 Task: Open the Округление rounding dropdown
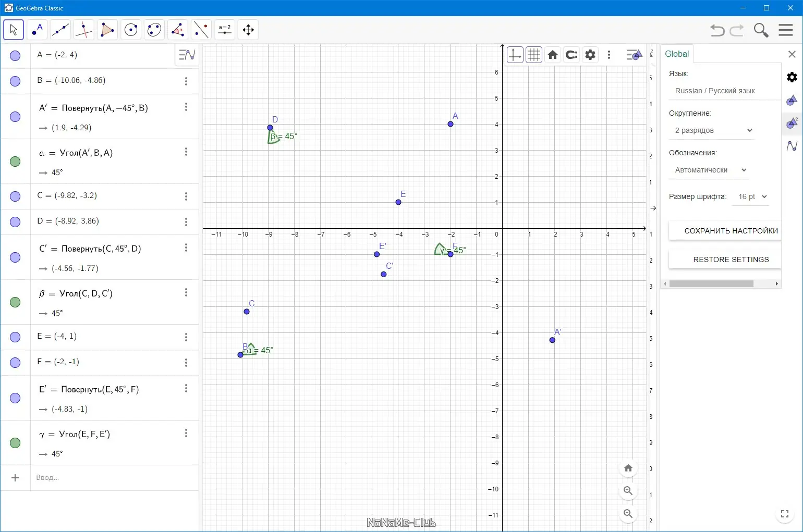[x=712, y=130]
